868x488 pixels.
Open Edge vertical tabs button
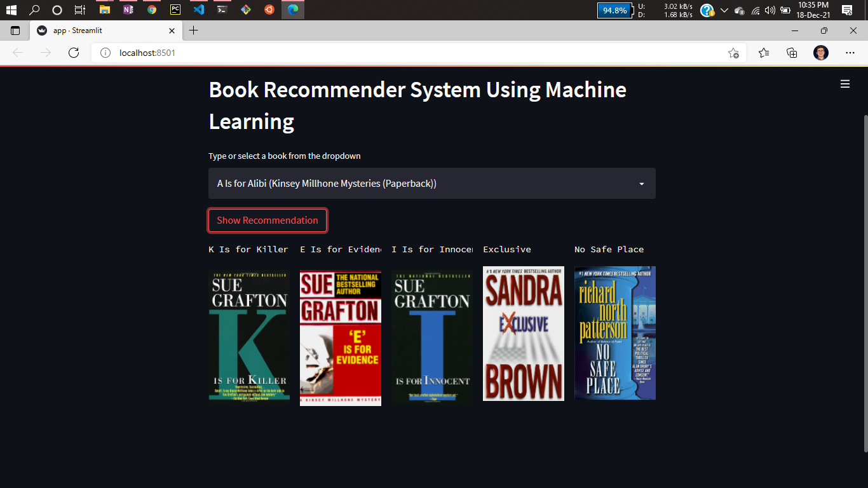click(15, 30)
